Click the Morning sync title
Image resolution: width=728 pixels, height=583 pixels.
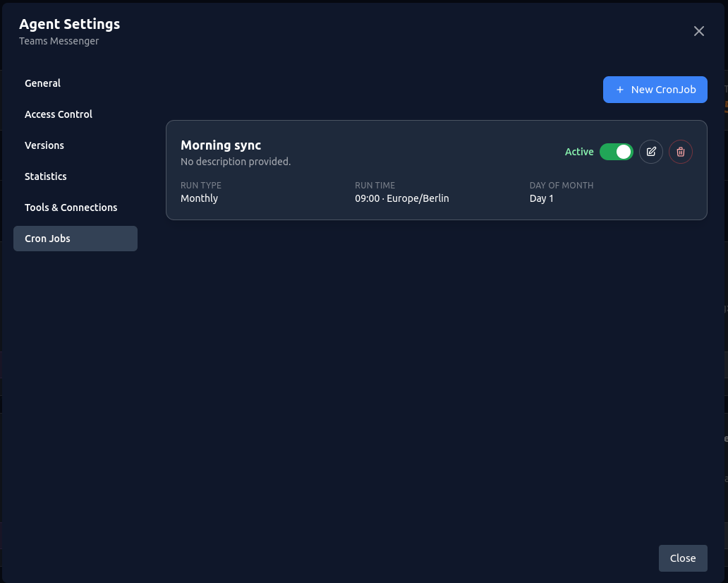click(221, 145)
